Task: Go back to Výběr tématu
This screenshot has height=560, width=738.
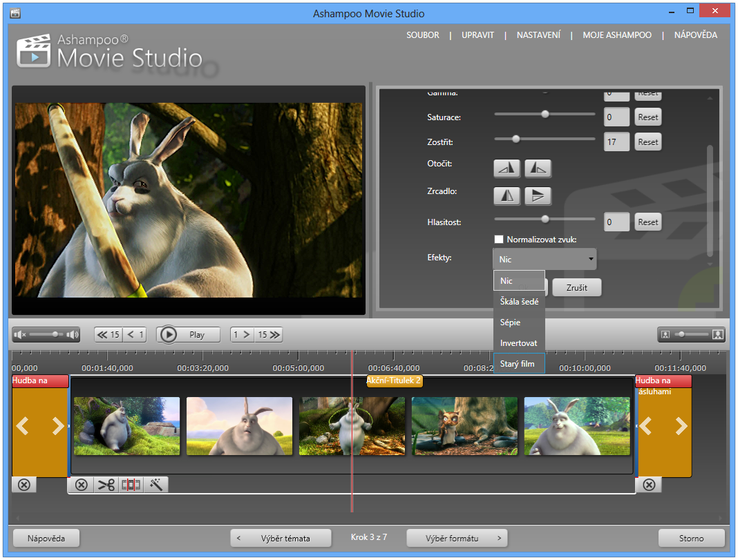Action: coord(281,538)
